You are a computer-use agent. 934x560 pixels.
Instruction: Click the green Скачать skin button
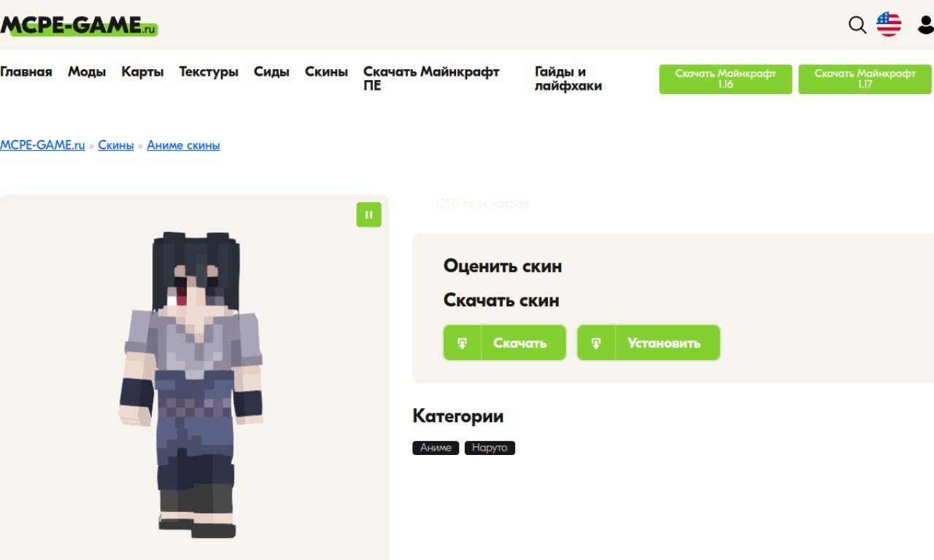coord(505,343)
